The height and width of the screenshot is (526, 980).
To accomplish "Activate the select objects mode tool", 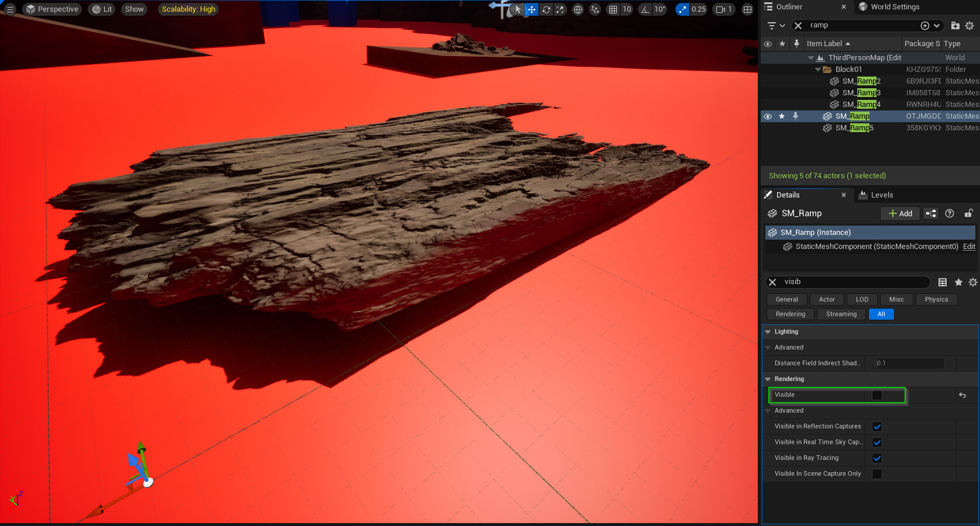I will point(518,9).
